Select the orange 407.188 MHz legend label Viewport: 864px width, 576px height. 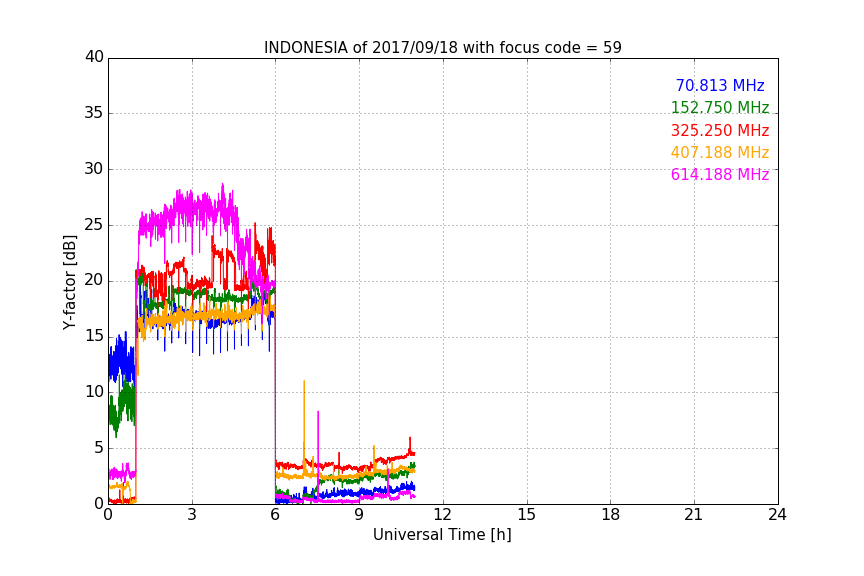click(720, 152)
